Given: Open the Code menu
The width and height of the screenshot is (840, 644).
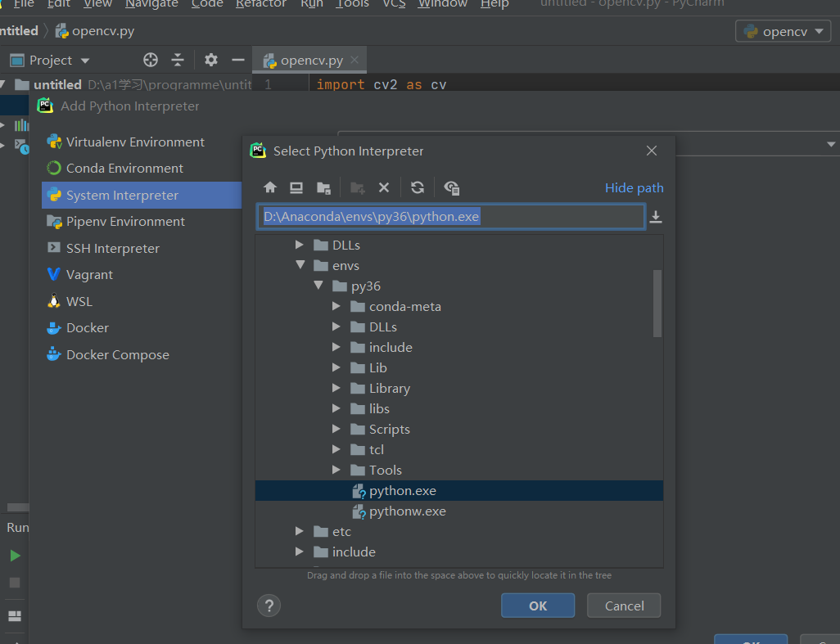Looking at the screenshot, I should (x=207, y=4).
